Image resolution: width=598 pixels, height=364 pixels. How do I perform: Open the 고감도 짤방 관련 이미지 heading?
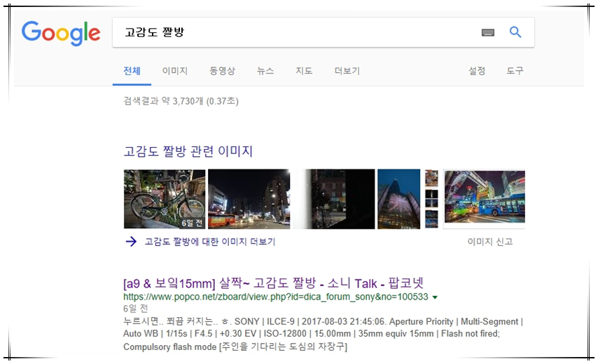tap(188, 151)
